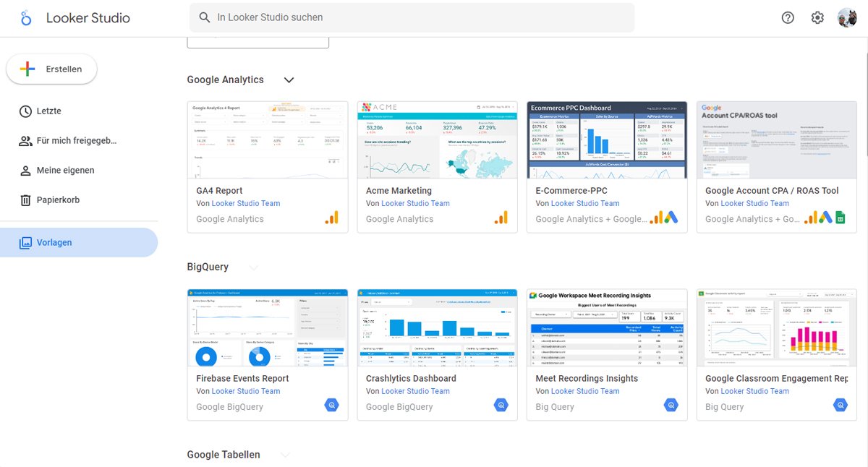The height and width of the screenshot is (467, 868).
Task: Open the Meet Recordings Insights template thumbnail
Action: 606,327
